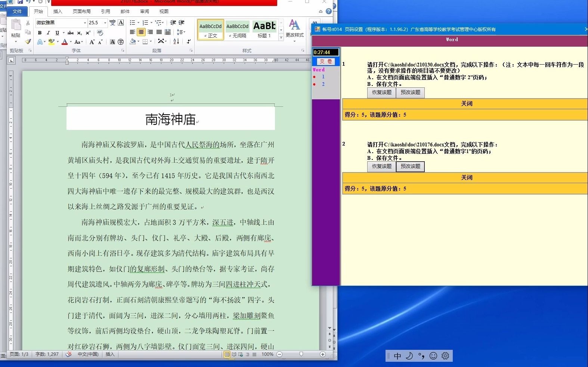
Task: Click the enclosed character 字 icon
Action: click(x=121, y=42)
